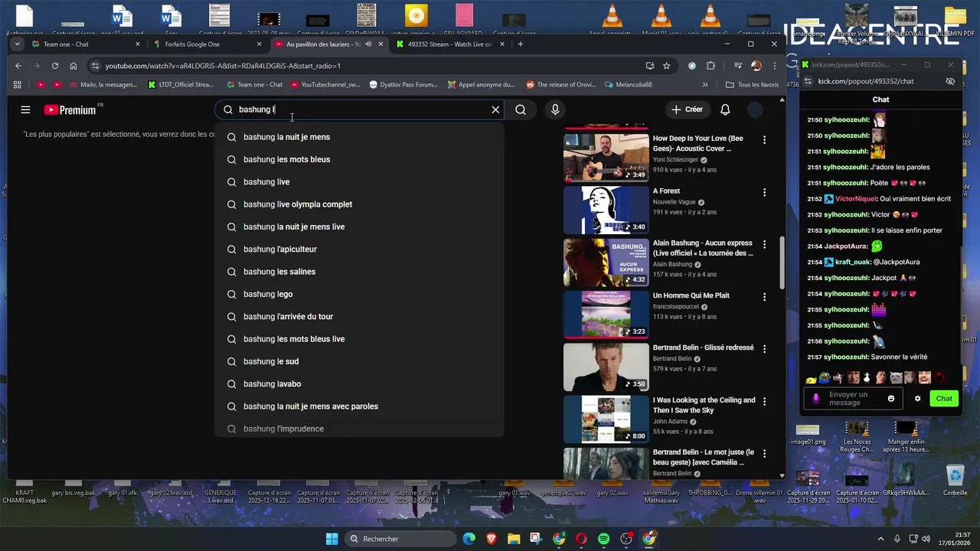Pick suggestion bashung l'apiculteur
The width and height of the screenshot is (980, 551).
click(359, 249)
